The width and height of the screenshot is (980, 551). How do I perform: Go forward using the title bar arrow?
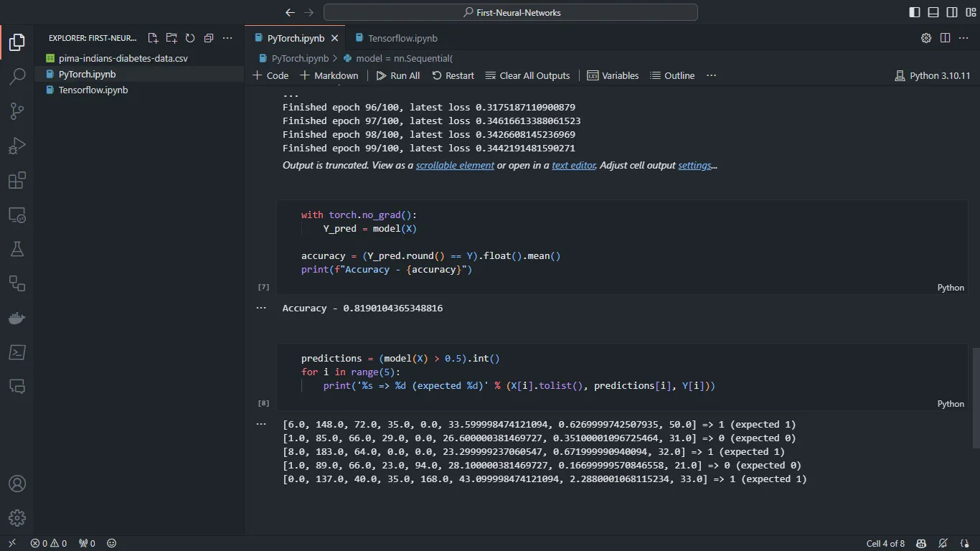coord(308,12)
